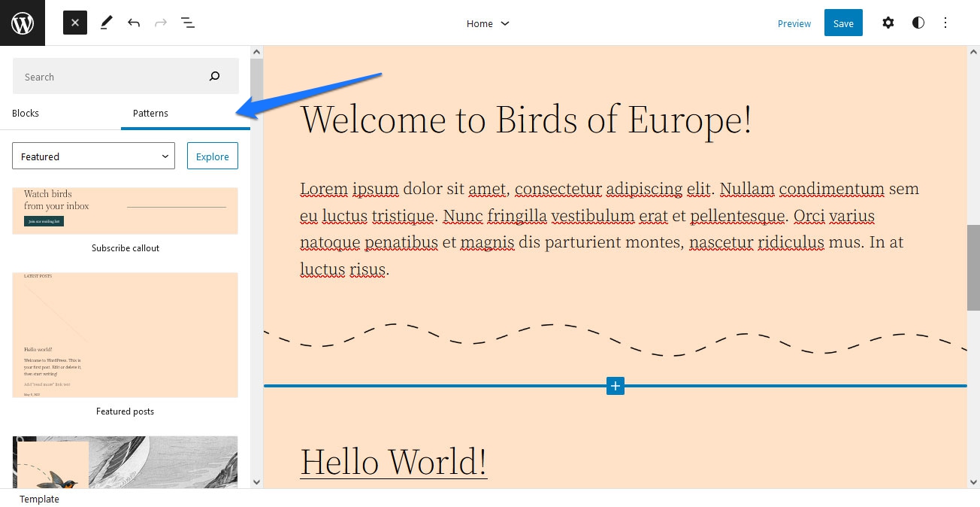This screenshot has height=507, width=980.
Task: Open the Styles half-circle icon
Action: coord(918,23)
